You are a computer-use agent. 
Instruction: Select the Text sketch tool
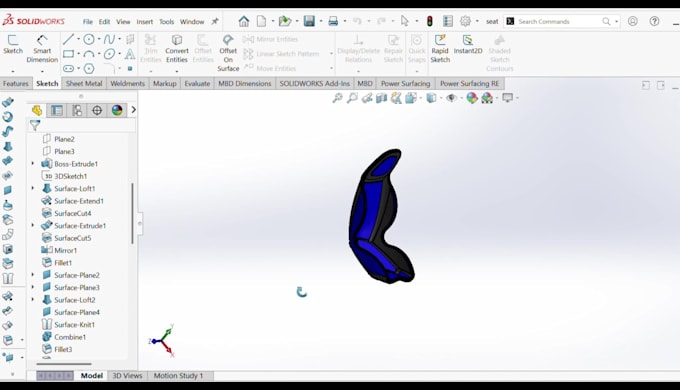[130, 54]
